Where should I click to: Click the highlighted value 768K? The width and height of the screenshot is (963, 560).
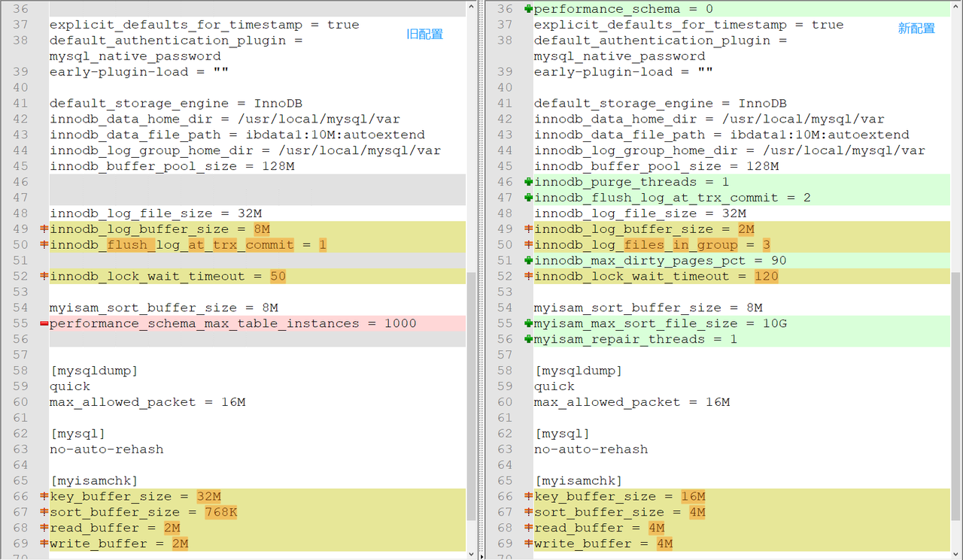[x=221, y=513]
